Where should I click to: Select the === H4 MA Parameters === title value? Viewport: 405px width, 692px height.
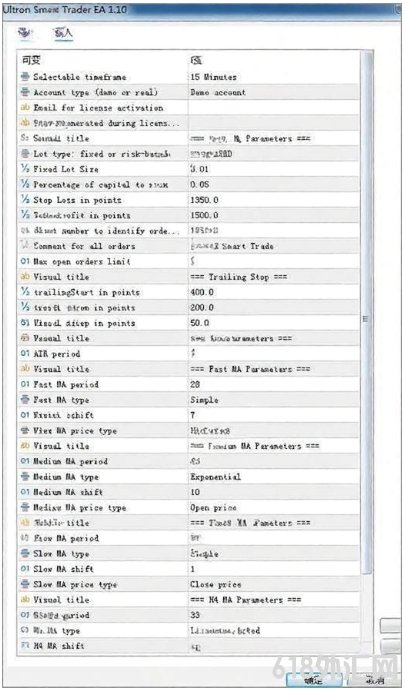pyautogui.click(x=246, y=600)
